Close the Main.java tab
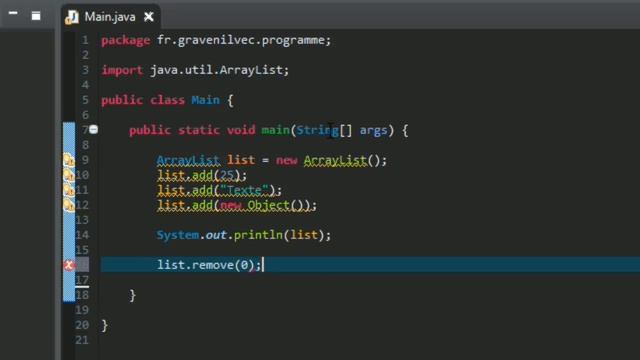The image size is (640, 360). click(x=149, y=17)
